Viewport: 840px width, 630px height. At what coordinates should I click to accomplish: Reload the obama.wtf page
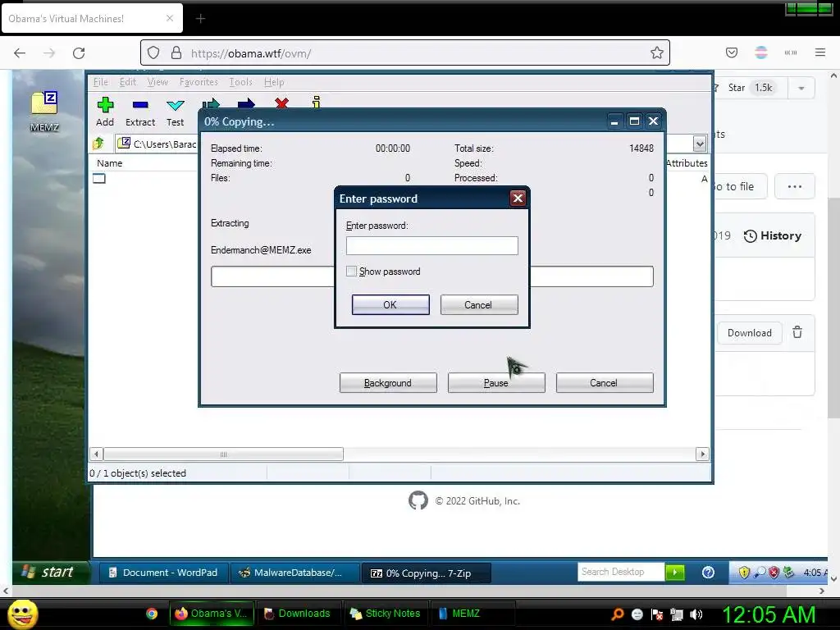click(79, 53)
